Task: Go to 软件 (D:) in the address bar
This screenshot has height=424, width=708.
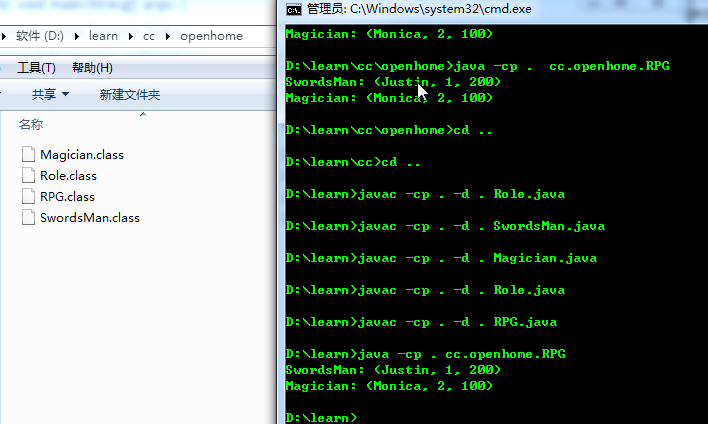Action: pyautogui.click(x=40, y=36)
